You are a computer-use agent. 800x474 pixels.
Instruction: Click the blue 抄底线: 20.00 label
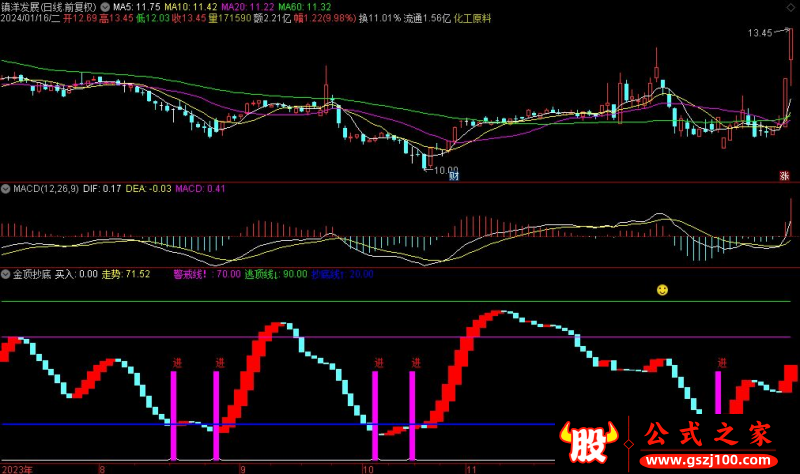(x=342, y=275)
